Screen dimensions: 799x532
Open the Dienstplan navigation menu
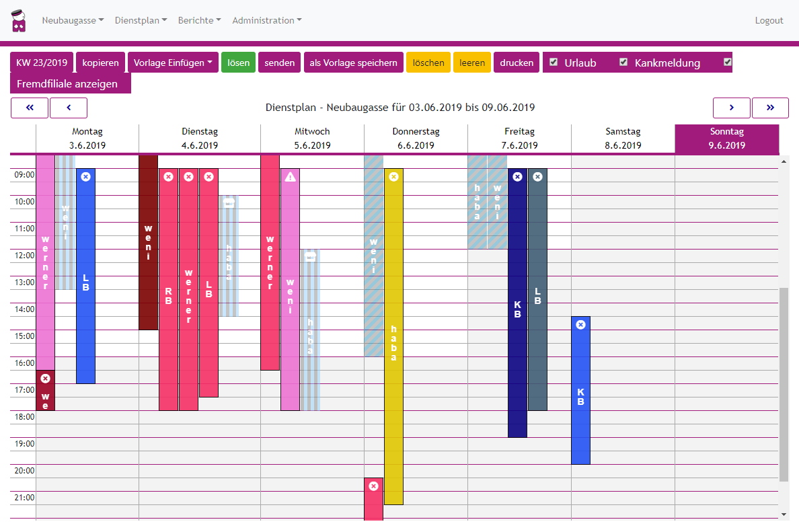coord(141,20)
